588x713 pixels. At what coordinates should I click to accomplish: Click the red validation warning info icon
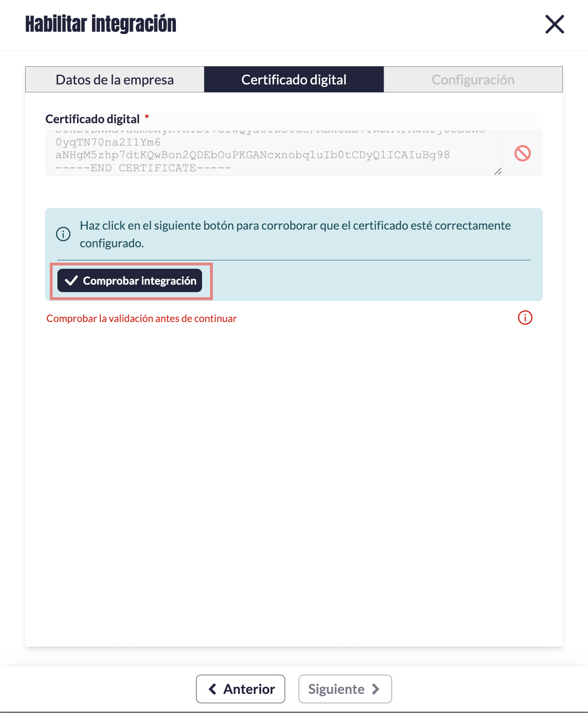coord(525,318)
